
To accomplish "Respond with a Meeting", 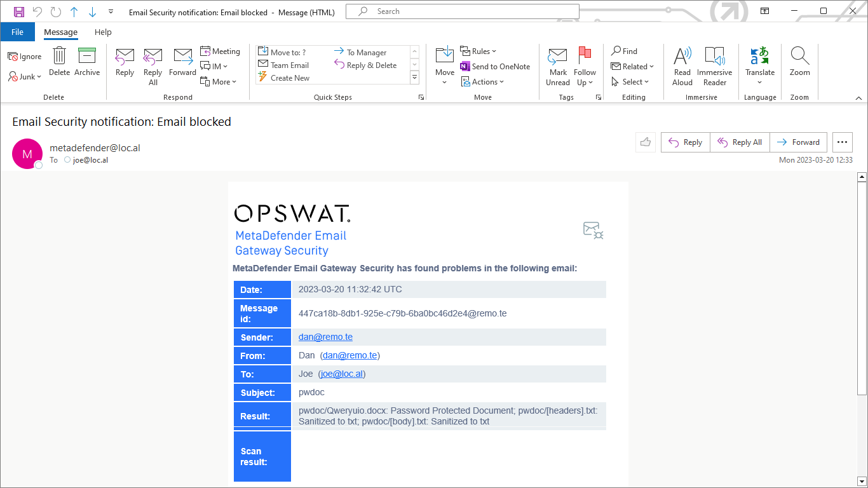I will [220, 51].
